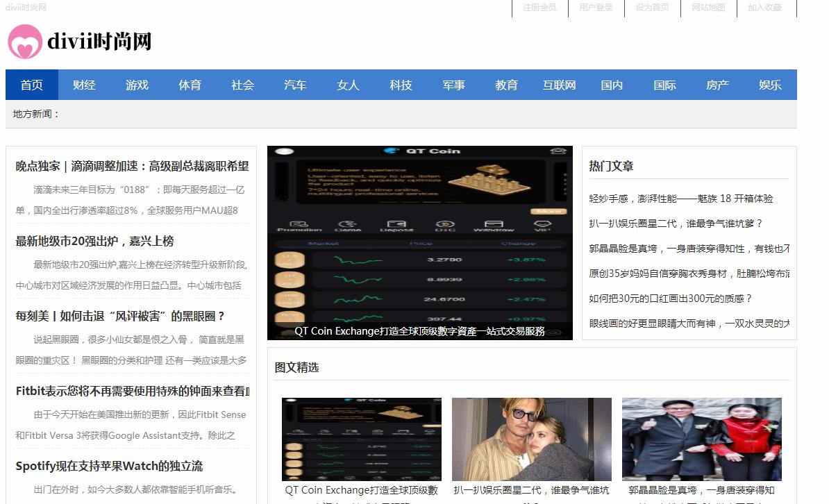The width and height of the screenshot is (829, 504).
Task: Click the 说起黑眼圈 summary text
Action: pos(131,350)
